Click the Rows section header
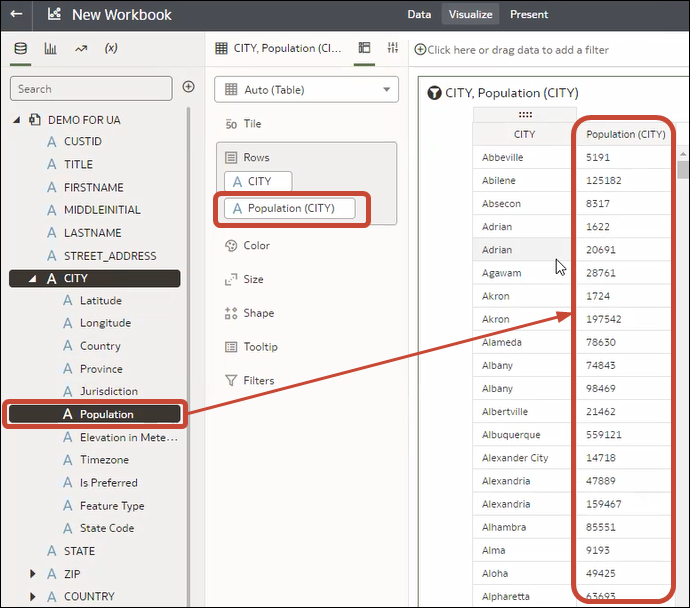This screenshot has width=690, height=608. coord(256,157)
